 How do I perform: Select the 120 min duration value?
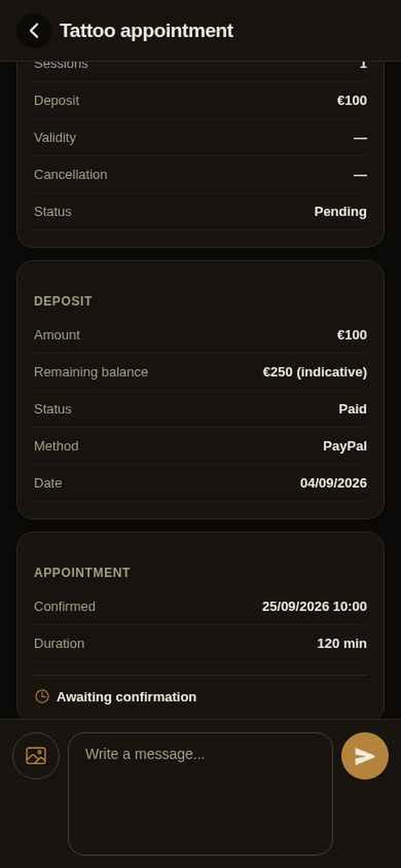coord(342,644)
